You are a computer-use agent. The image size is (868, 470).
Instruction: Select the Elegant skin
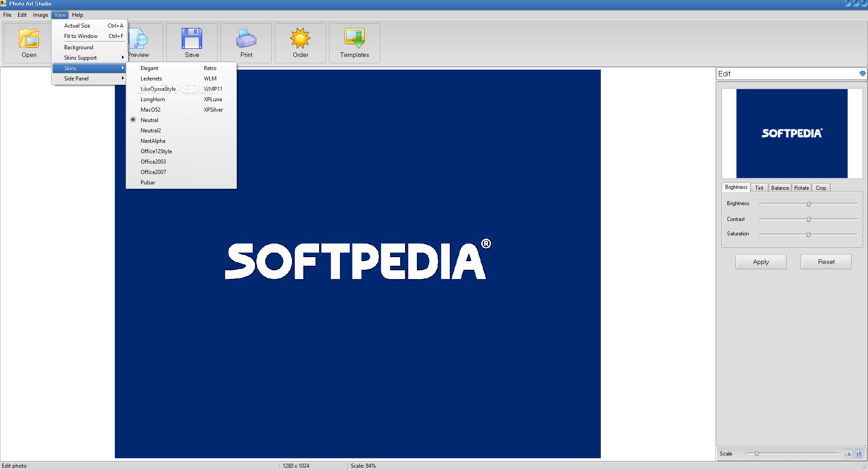(149, 68)
